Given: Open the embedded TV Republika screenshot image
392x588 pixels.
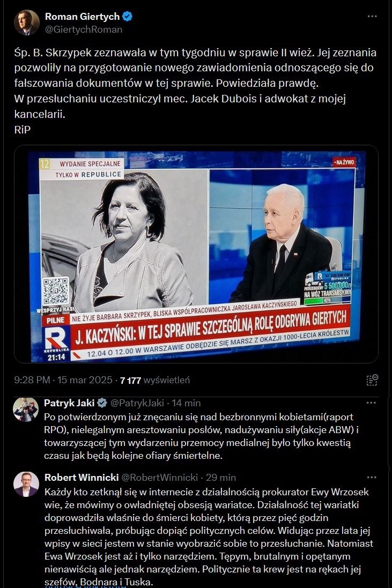Looking at the screenshot, I should tap(196, 254).
